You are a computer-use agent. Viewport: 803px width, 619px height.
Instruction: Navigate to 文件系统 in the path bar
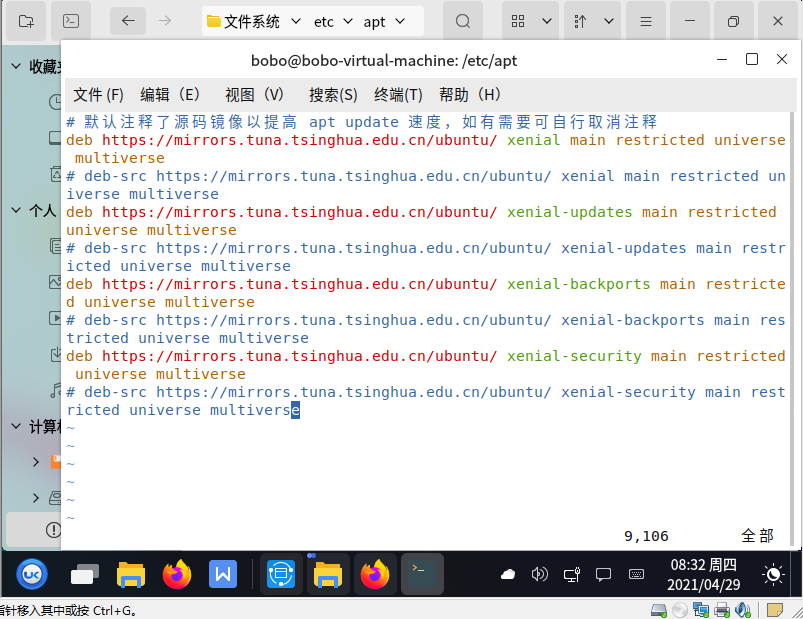point(244,21)
